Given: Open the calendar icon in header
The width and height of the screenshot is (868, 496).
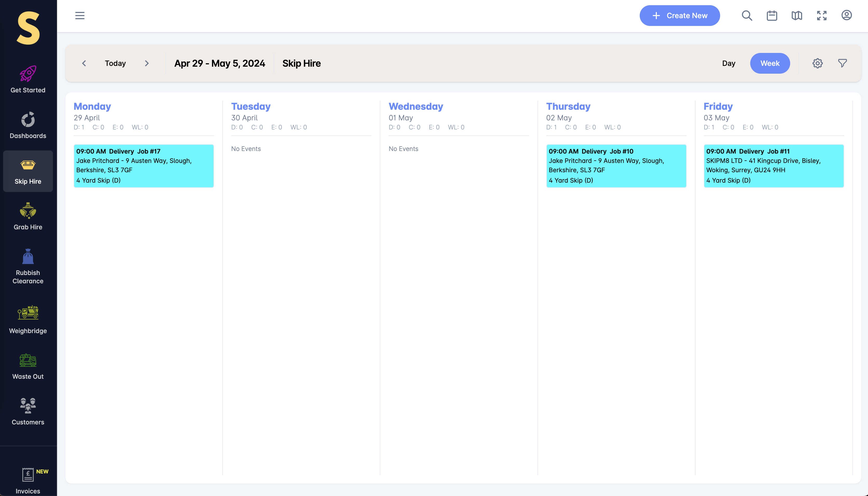Looking at the screenshot, I should tap(771, 16).
